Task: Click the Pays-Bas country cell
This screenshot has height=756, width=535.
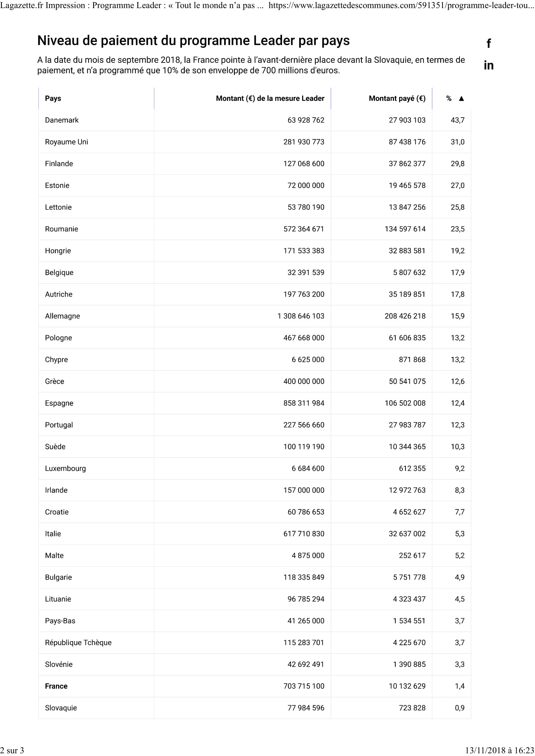Action: 60,621
